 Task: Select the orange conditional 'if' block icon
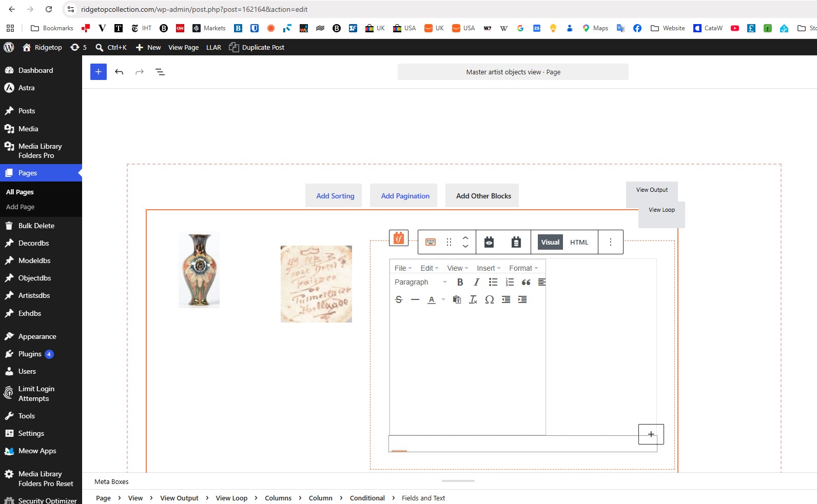coord(399,238)
